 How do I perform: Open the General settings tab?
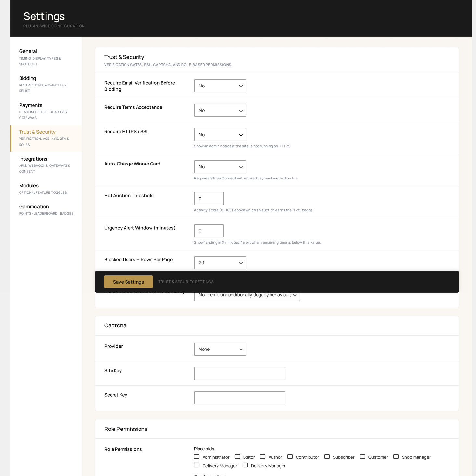[x=46, y=58]
